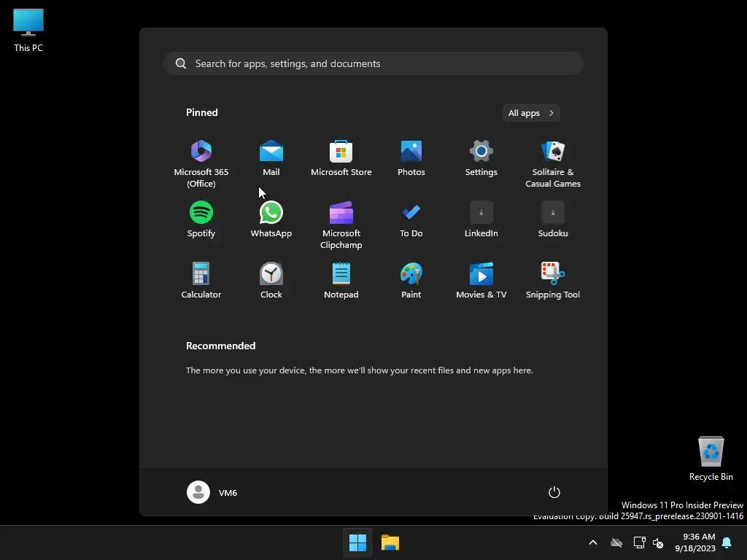Click the Recommended section heading
This screenshot has width=747, height=560.
tap(220, 346)
